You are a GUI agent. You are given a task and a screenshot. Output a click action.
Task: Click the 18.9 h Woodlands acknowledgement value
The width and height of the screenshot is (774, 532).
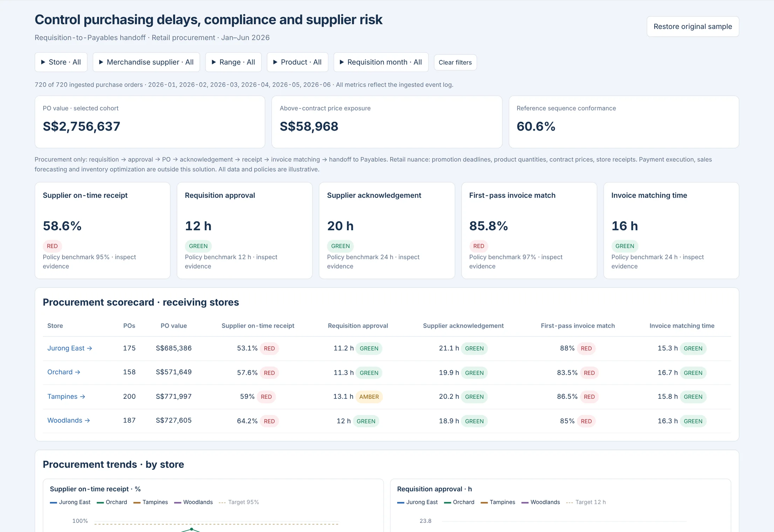click(449, 421)
